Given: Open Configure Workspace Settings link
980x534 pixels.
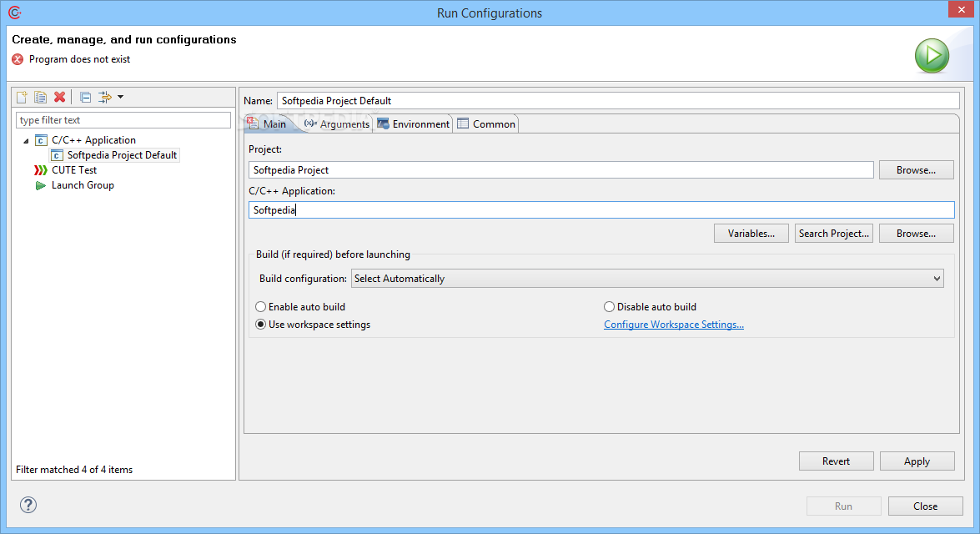Looking at the screenshot, I should click(674, 325).
